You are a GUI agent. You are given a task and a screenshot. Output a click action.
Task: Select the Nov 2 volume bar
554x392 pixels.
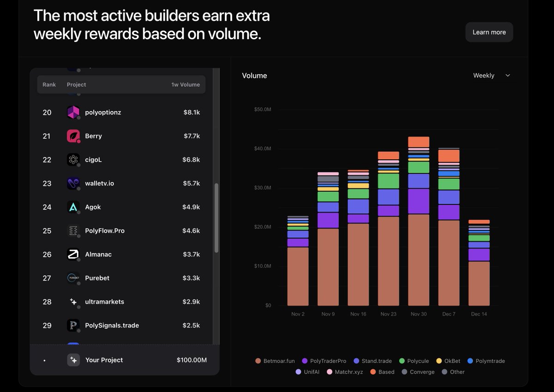coord(298,261)
